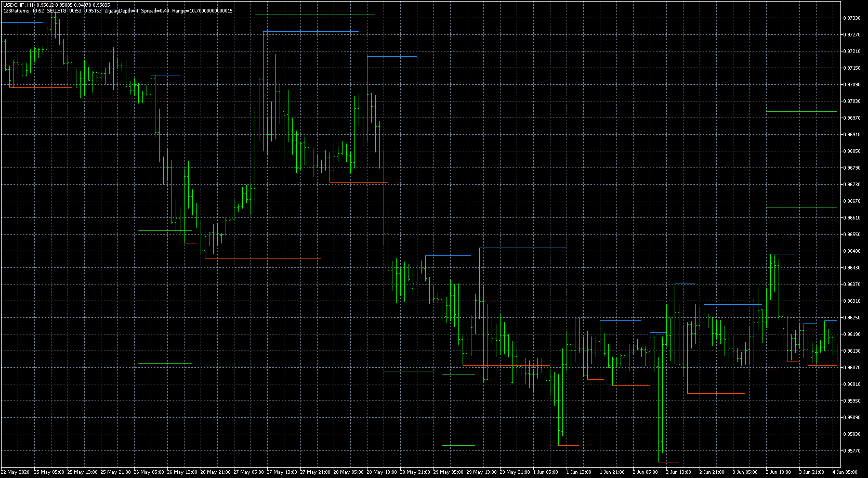Click the '26 May 21:00' time axis label
Viewport: 868px width, 478px height.
click(x=216, y=472)
